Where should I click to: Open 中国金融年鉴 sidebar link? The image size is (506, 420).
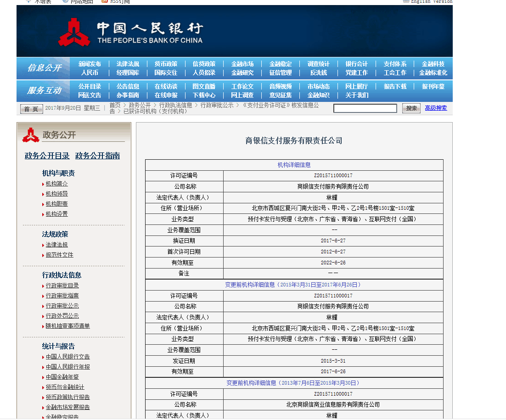[x=62, y=377]
